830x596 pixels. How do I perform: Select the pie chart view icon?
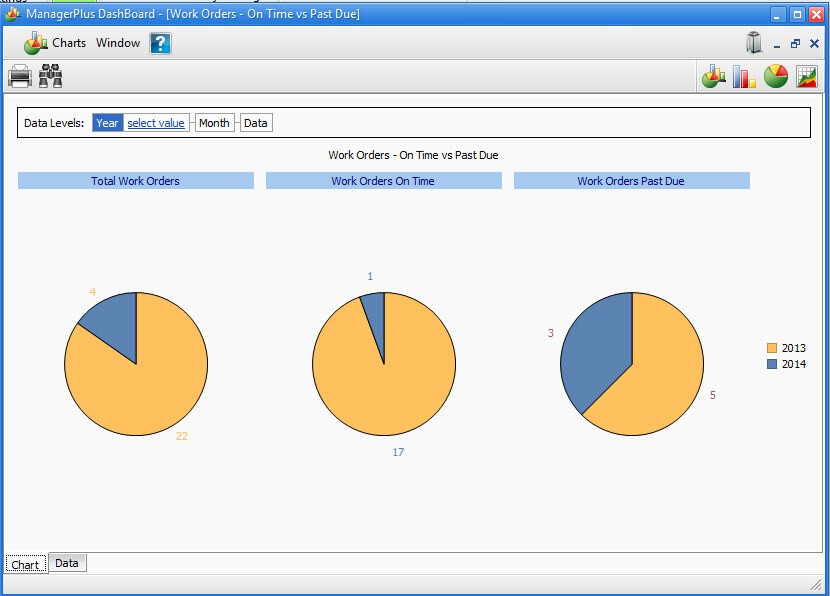point(776,77)
